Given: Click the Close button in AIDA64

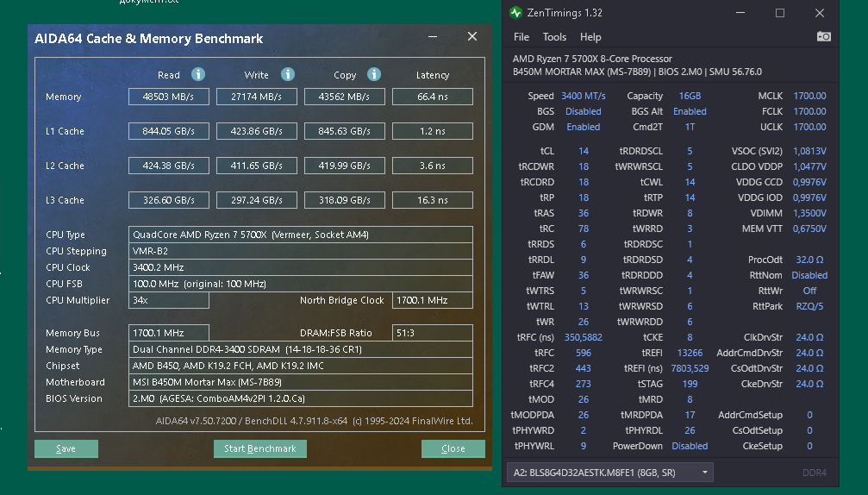Looking at the screenshot, I should pos(453,448).
